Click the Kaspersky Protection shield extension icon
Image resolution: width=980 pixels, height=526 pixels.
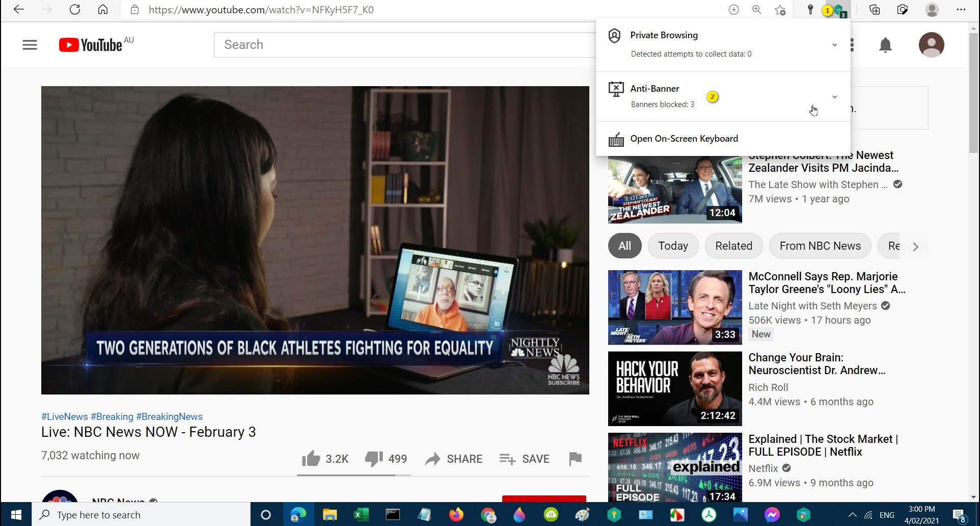839,10
